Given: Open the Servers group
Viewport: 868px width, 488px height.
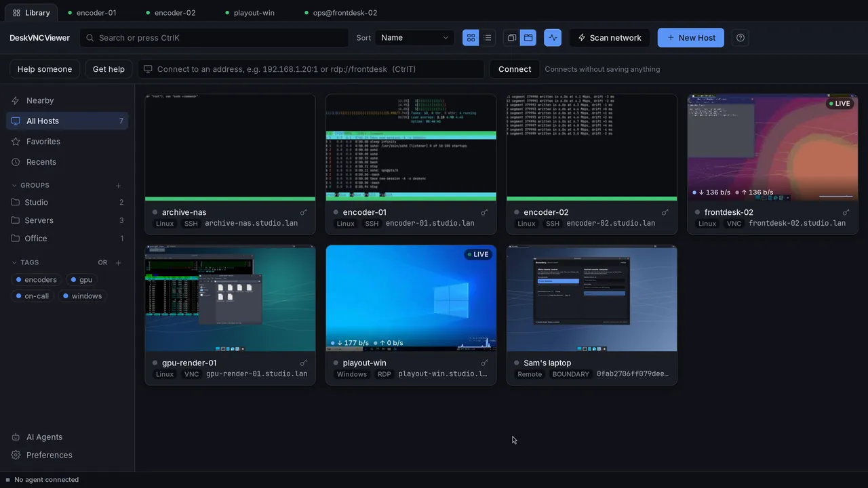Looking at the screenshot, I should (67, 220).
